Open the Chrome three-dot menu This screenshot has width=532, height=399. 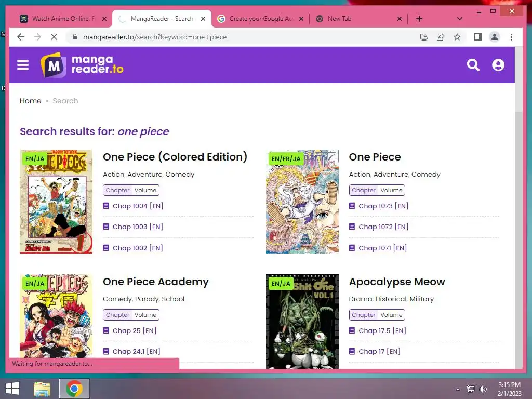click(511, 37)
